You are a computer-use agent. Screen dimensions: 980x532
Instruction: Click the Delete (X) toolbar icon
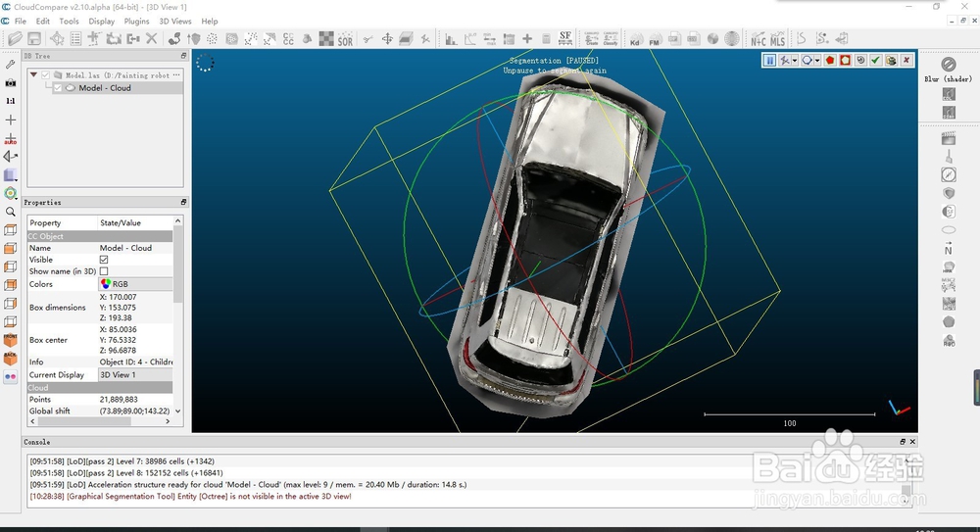pyautogui.click(x=151, y=39)
